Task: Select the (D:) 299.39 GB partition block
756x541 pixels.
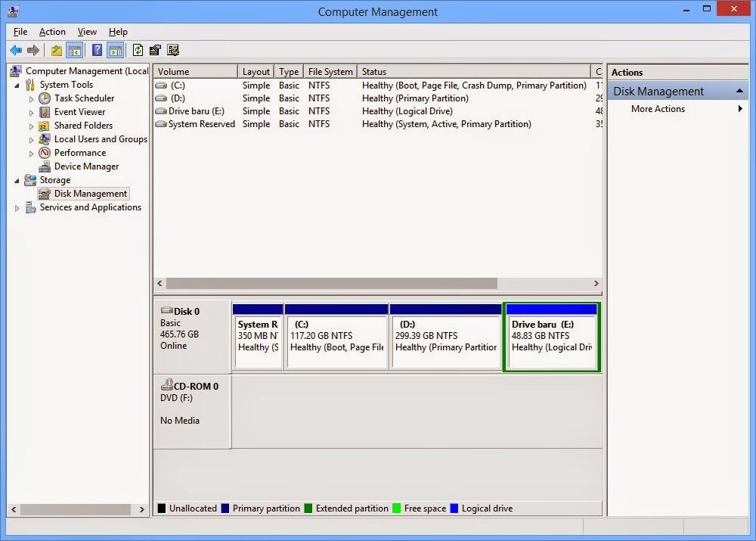Action: [446, 337]
